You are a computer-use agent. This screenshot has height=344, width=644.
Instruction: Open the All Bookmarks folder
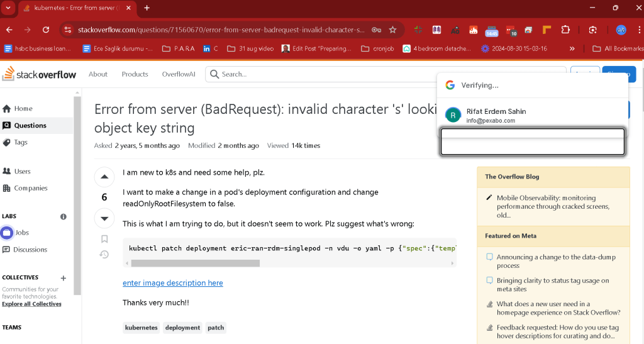click(618, 48)
